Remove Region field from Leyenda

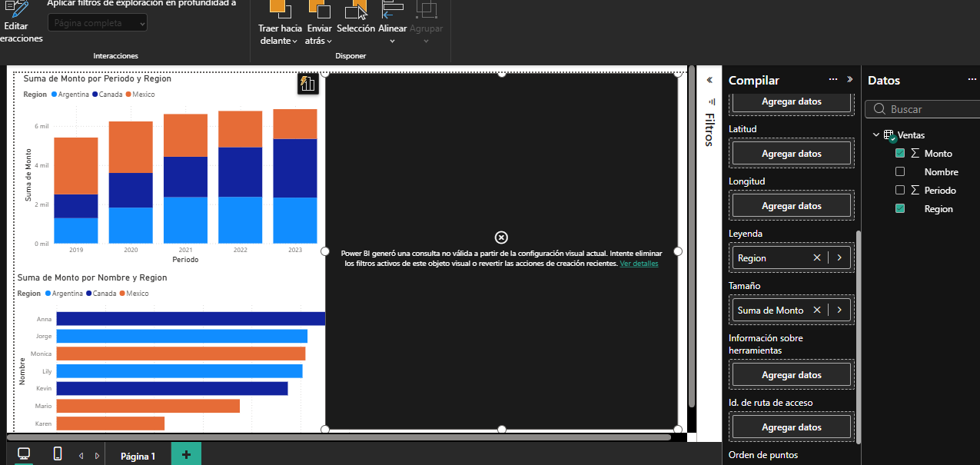(x=817, y=258)
